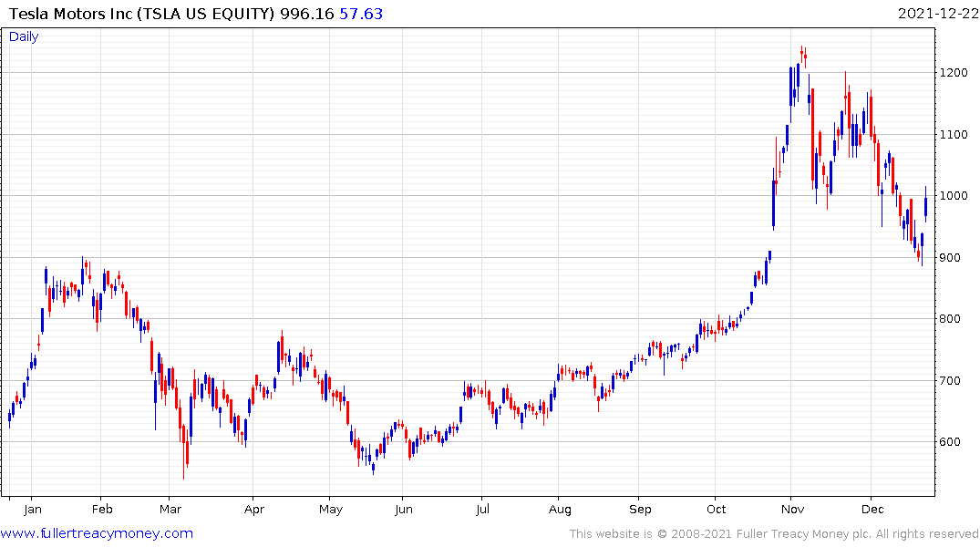Image resolution: width=980 pixels, height=547 pixels.
Task: Click the Oct month axis label
Action: (x=717, y=509)
